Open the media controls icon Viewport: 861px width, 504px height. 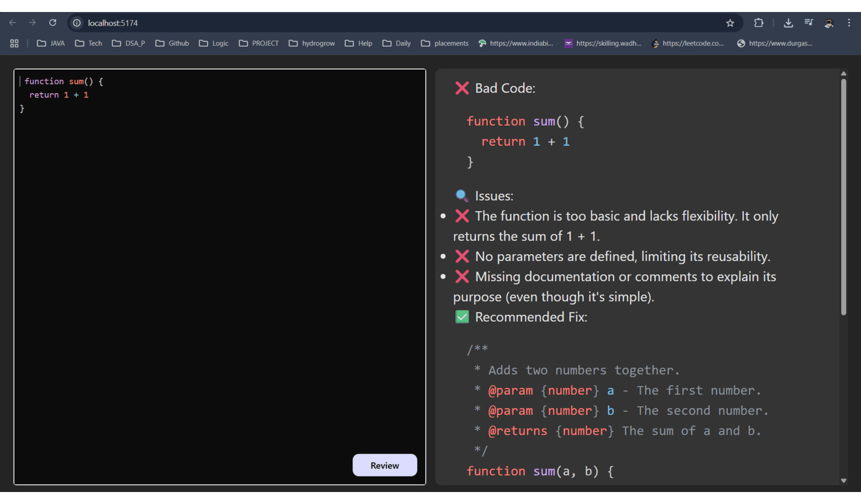click(808, 23)
